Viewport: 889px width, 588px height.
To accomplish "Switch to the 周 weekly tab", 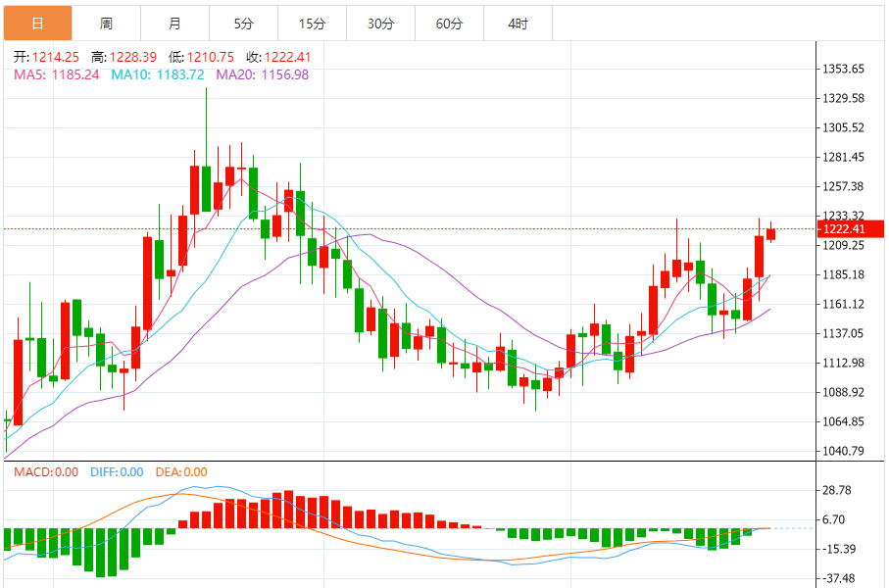I will point(106,24).
